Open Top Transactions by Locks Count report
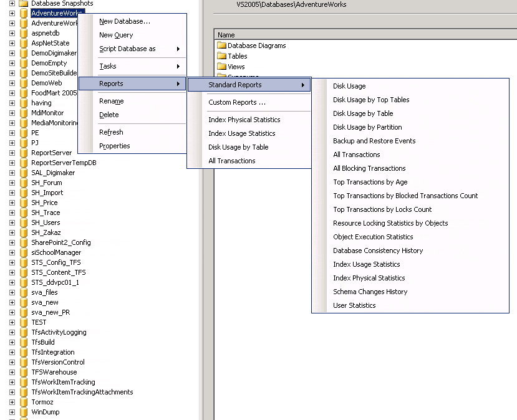The width and height of the screenshot is (517, 420). pos(410,209)
